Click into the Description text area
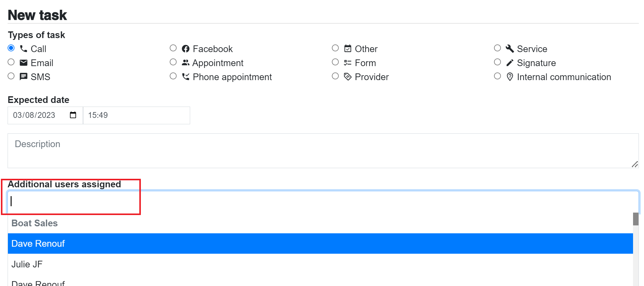This screenshot has height=286, width=644. click(x=323, y=151)
